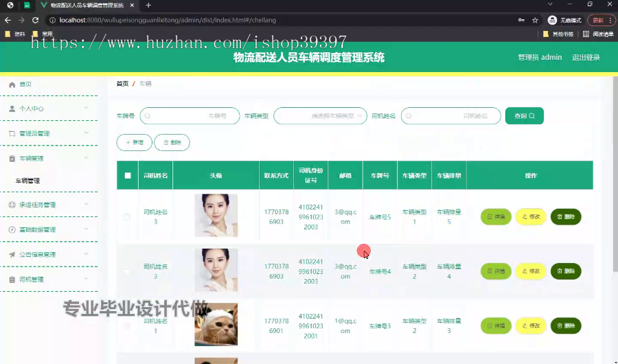
Task: Click the cat avatar thumbnail in the 车牌号3 row
Action: tap(216, 325)
